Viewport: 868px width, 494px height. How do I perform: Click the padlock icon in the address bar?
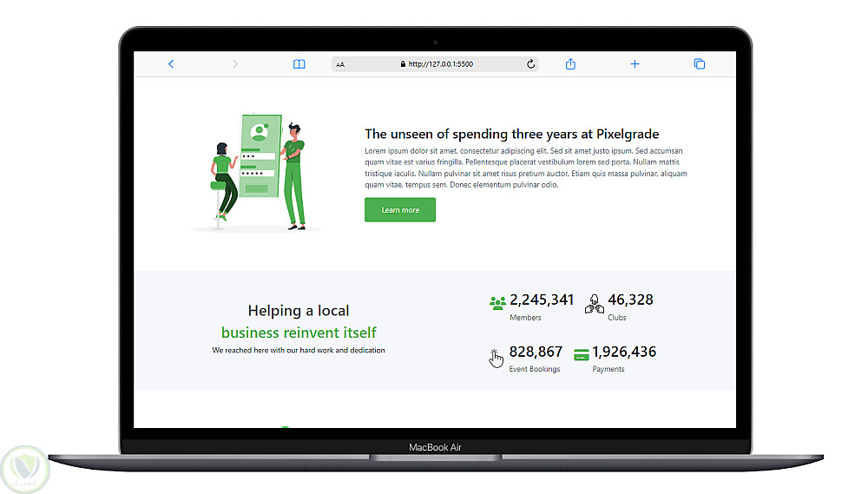pyautogui.click(x=403, y=64)
